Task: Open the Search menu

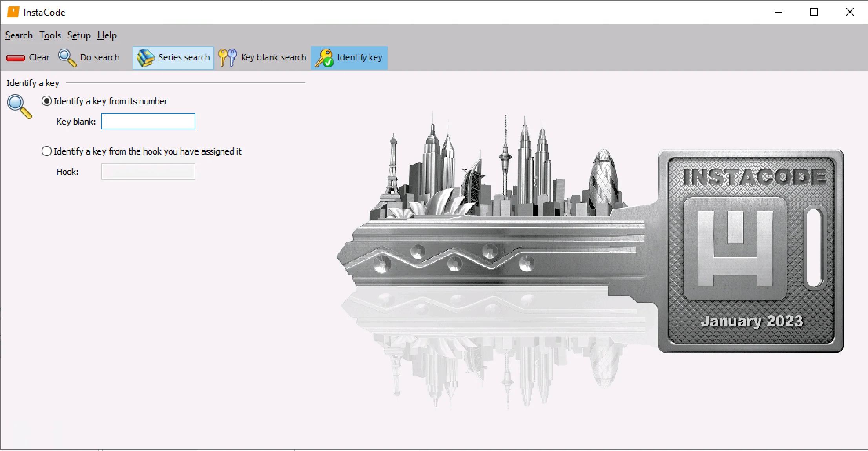Action: pos(19,35)
